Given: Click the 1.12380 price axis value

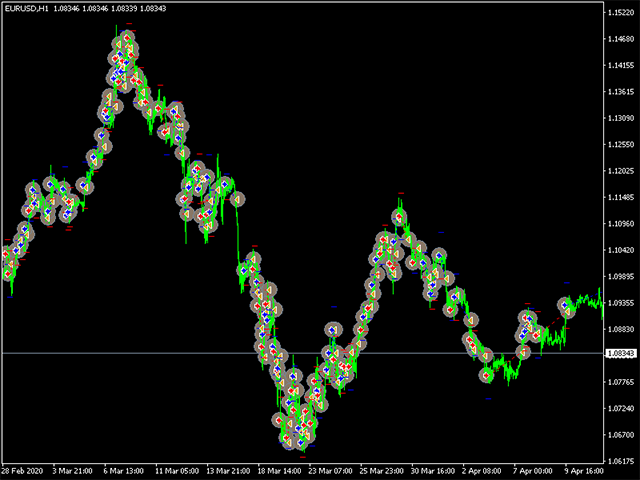Looking at the screenshot, I should (622, 145).
